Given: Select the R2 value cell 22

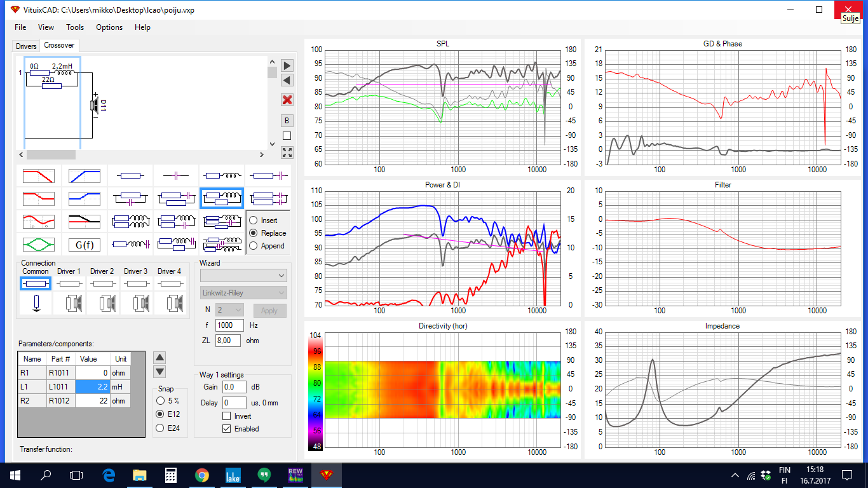Looking at the screenshot, I should (x=93, y=400).
